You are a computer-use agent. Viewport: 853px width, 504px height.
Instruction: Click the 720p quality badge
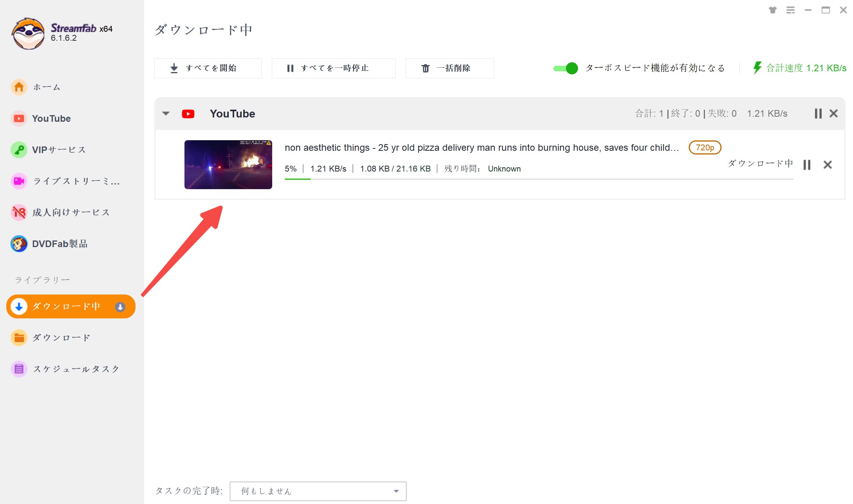(x=705, y=148)
